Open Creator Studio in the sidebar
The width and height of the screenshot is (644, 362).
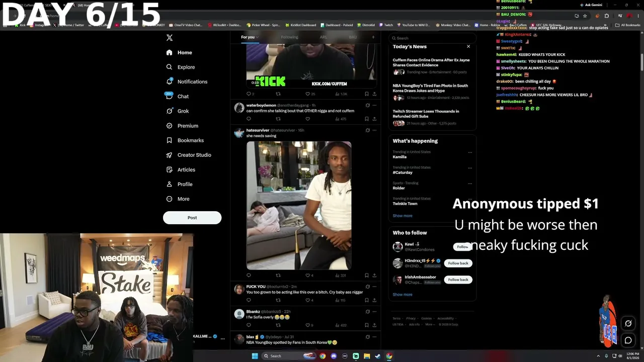click(x=189, y=155)
